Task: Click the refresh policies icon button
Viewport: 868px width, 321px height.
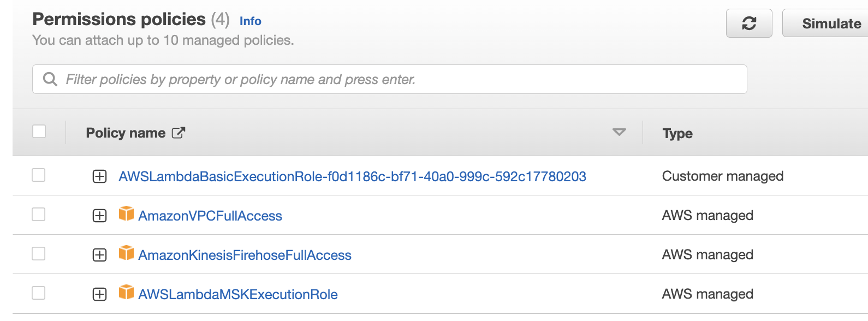Action: pos(748,23)
